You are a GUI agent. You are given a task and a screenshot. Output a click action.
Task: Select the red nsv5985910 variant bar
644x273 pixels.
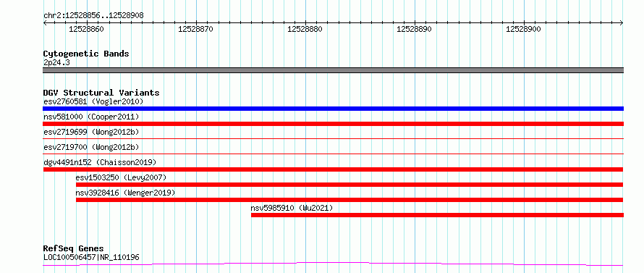pyautogui.click(x=437, y=215)
